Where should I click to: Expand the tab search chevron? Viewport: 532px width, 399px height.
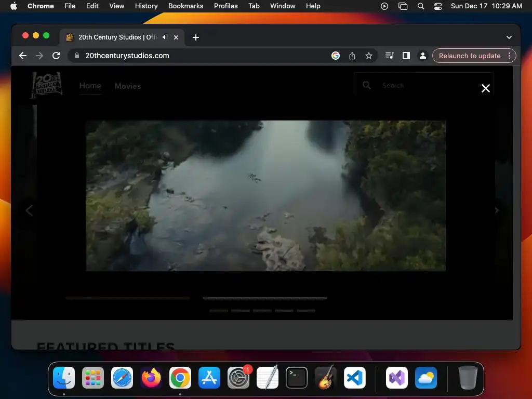tap(509, 37)
